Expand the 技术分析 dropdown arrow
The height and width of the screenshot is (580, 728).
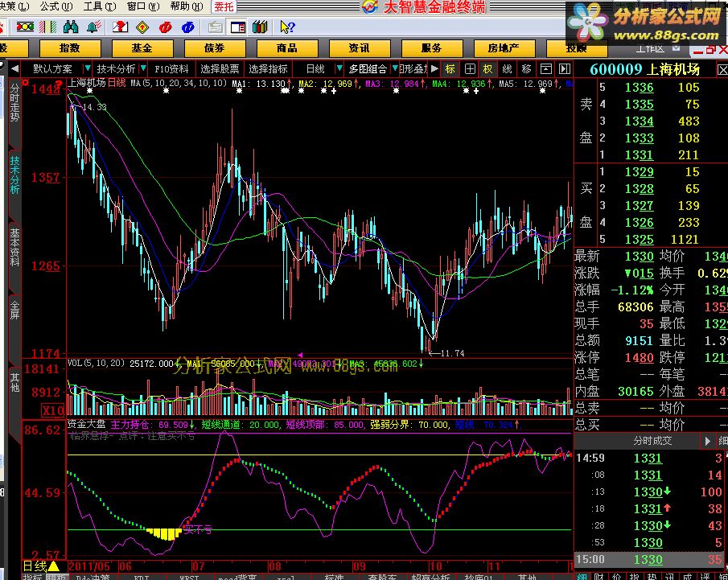coord(143,68)
